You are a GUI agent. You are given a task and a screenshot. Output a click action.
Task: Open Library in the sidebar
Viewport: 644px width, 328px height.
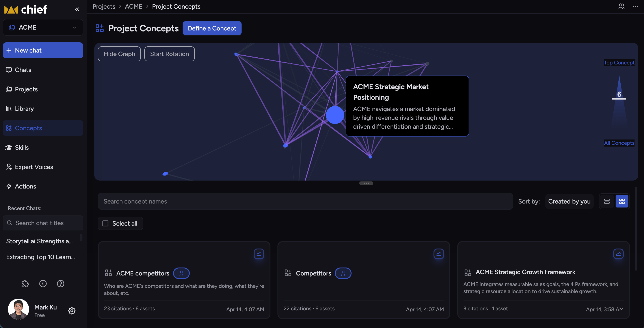click(x=43, y=109)
